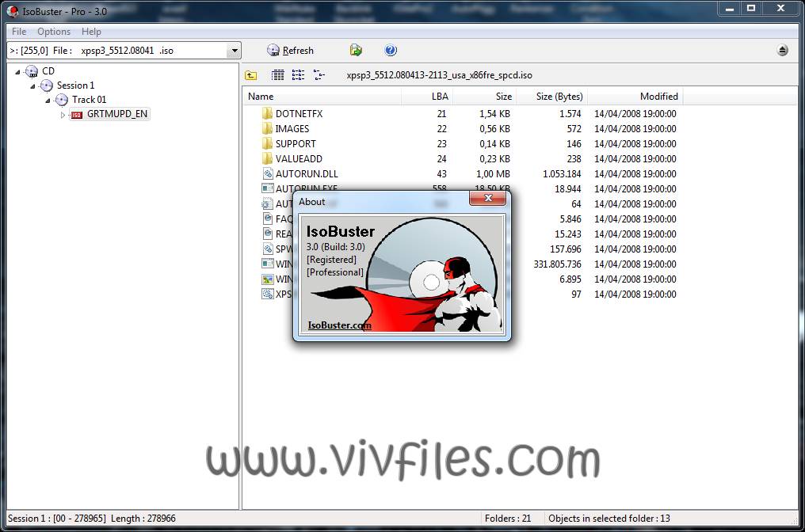This screenshot has width=805, height=532.
Task: Sort by the LBA column header
Action: tap(426, 97)
